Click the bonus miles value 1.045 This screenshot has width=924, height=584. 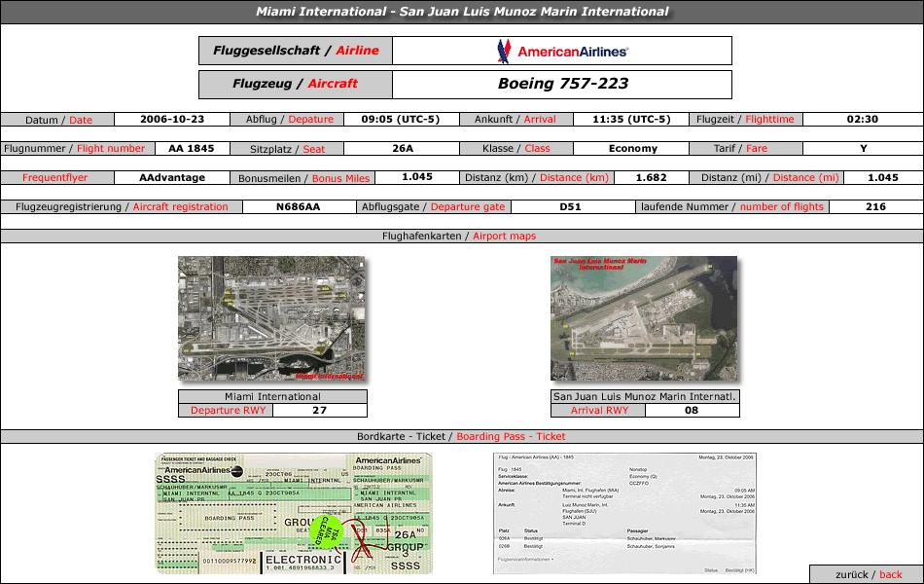(x=417, y=177)
